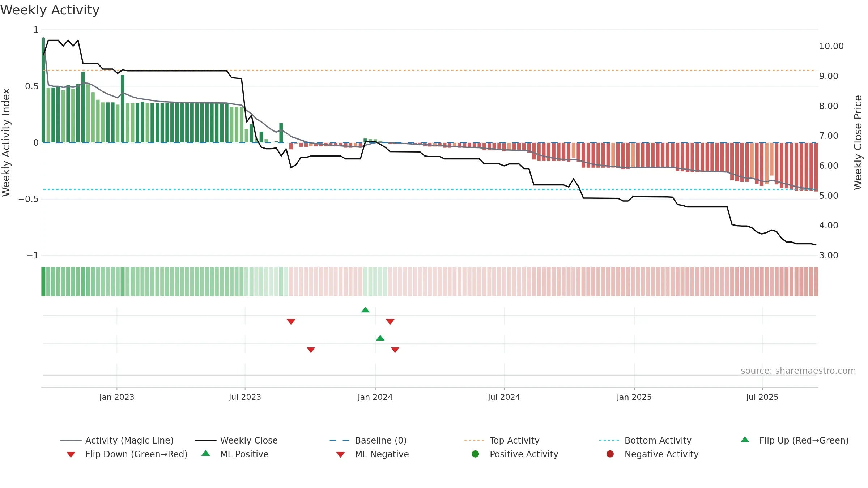The height and width of the screenshot is (488, 868).
Task: Click the red ML Negative legend triangle
Action: click(340, 455)
